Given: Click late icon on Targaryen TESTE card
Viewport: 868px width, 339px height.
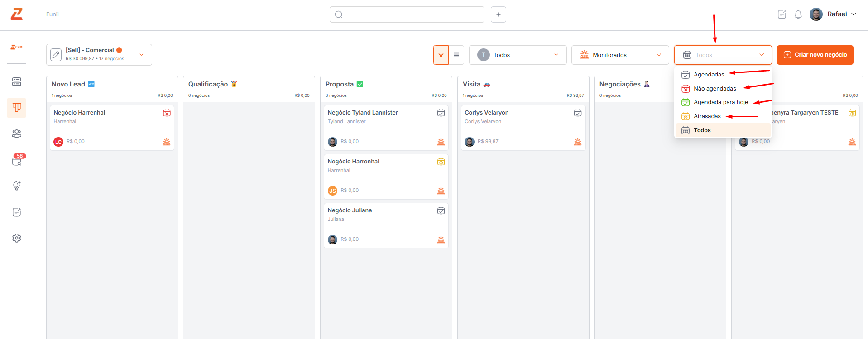Looking at the screenshot, I should (852, 113).
